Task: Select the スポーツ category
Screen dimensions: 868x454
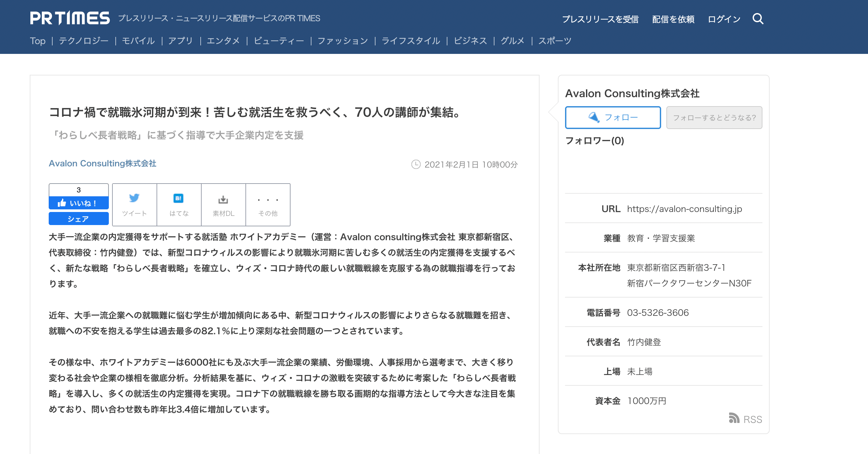Action: (555, 41)
